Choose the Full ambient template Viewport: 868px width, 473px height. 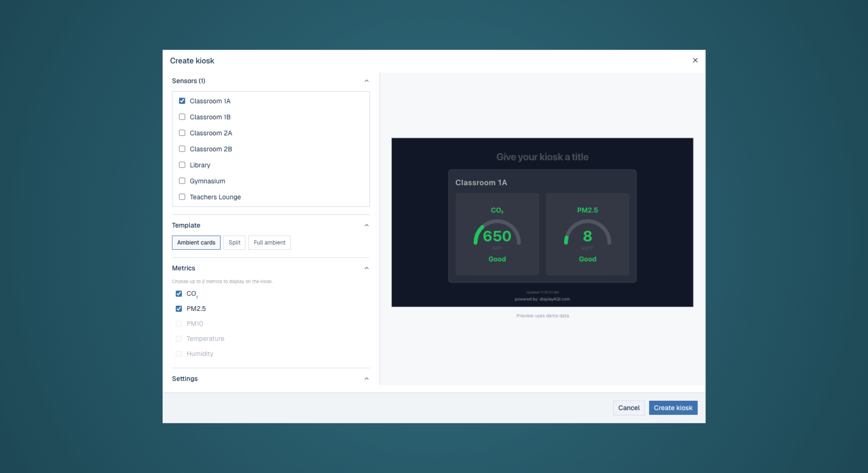[x=269, y=242]
